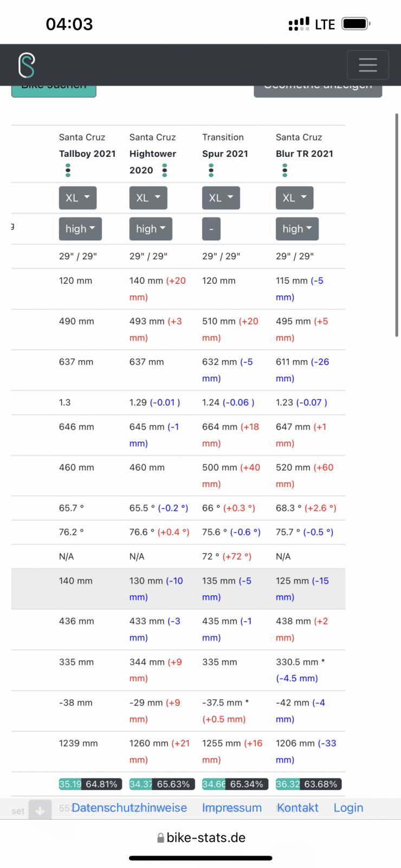Viewport: 401px width, 868px height.
Task: Tap the lock icon beside bike-stats.de
Action: point(160,838)
